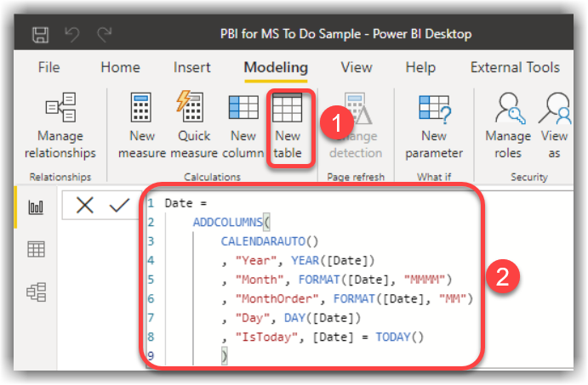Click the Redo arrow icon
588x385 pixels.
pos(105,35)
